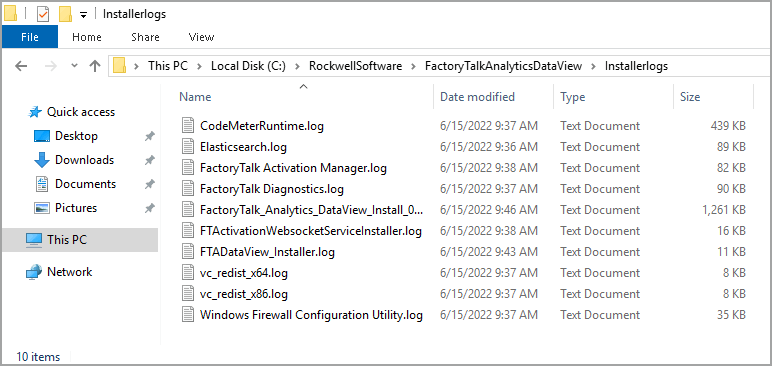The width and height of the screenshot is (772, 366).
Task: Select FTActivationWebsocketServiceInstaller.log file name
Action: 311,231
